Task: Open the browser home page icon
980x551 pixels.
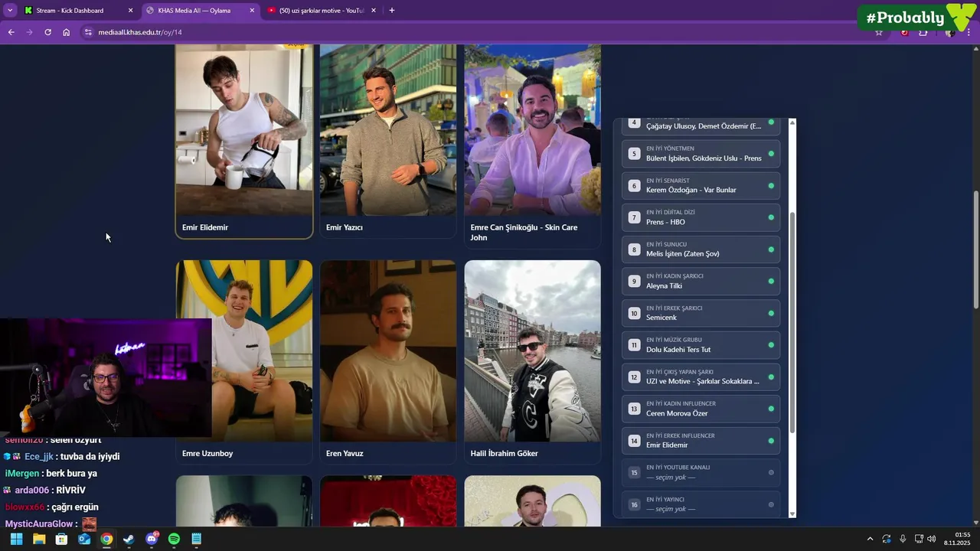Action: point(67,32)
